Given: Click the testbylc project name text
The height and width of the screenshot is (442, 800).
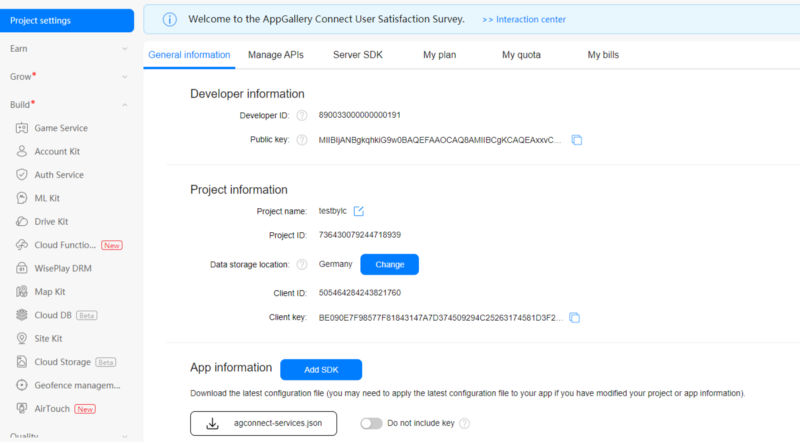Looking at the screenshot, I should click(333, 211).
